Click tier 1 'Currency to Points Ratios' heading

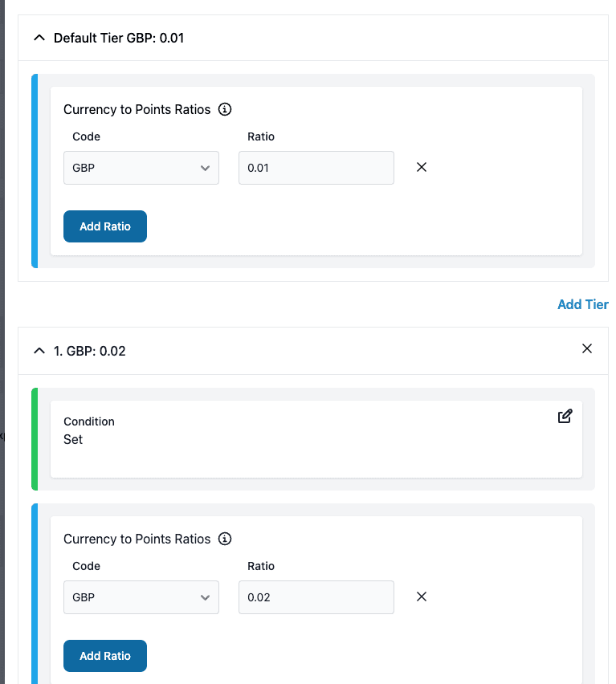point(137,539)
